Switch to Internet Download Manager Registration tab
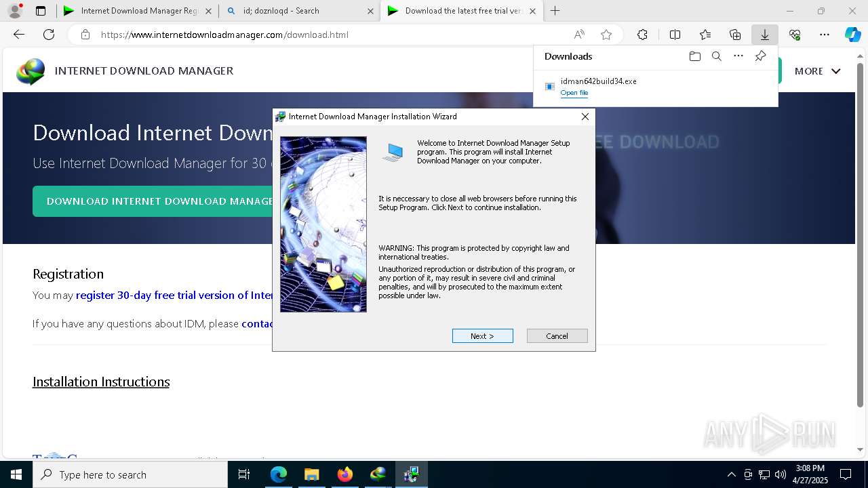Screen dimensions: 868x488 [138, 11]
